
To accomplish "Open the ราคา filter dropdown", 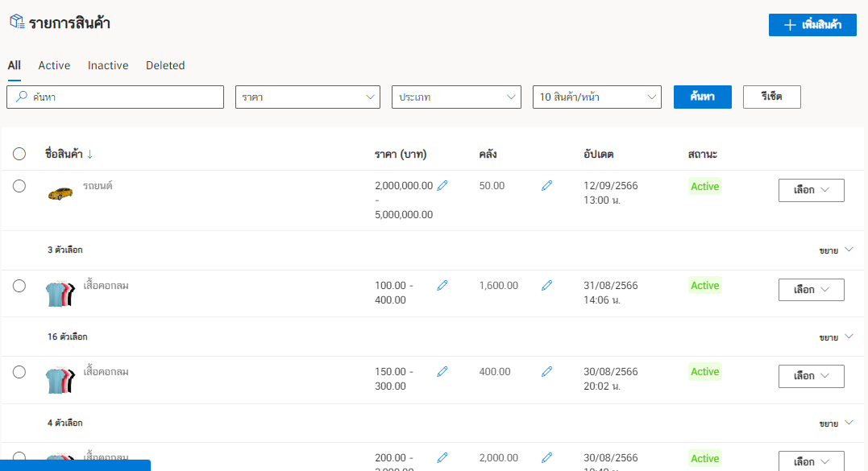I will click(307, 97).
